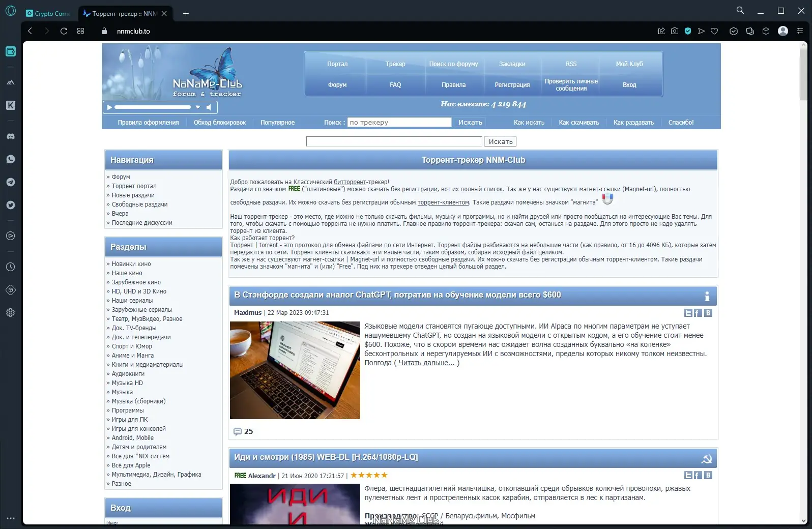Open the FAQ menu item
Screen dimensions: 812x529
click(395, 85)
